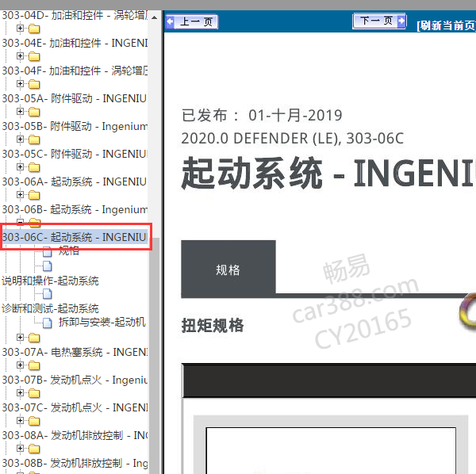This screenshot has height=474, width=476.
Task: Click the 2020.0 DEFENDER (LE), 303-06C line
Action: click(292, 138)
